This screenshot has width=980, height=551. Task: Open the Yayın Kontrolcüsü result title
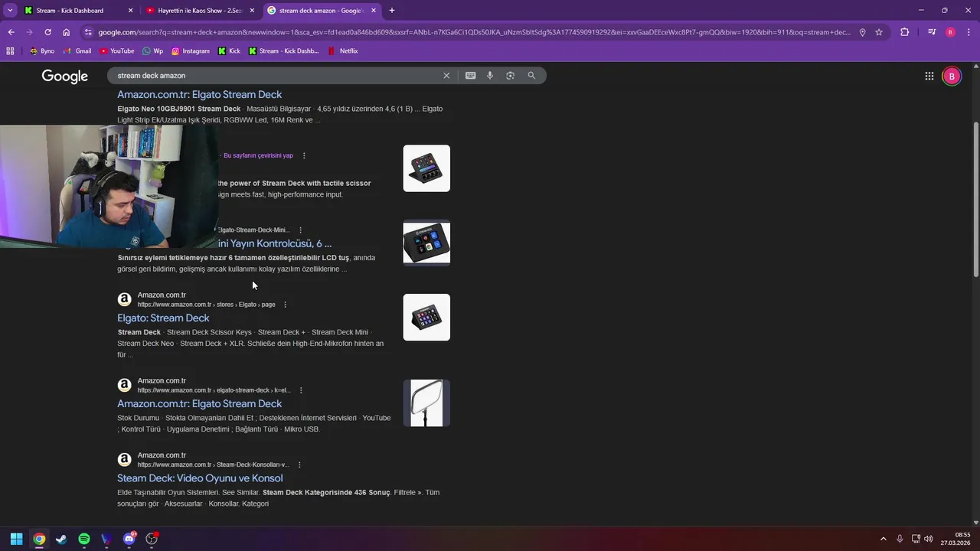click(275, 243)
